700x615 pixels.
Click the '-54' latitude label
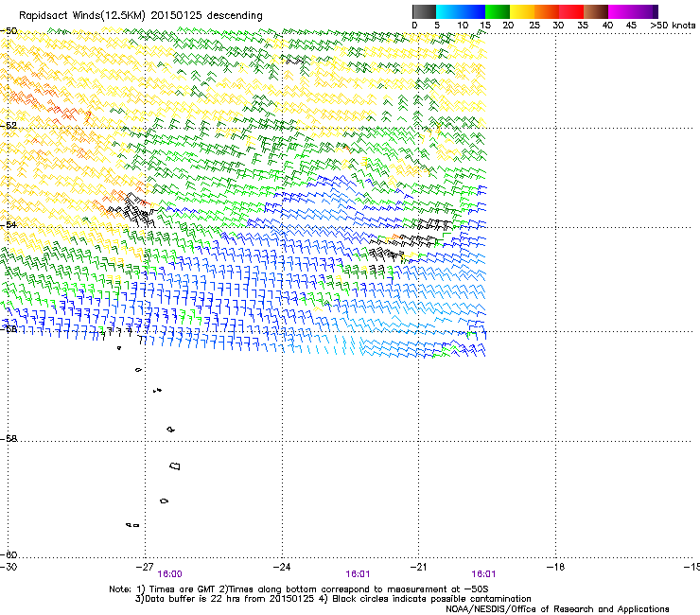9,224
